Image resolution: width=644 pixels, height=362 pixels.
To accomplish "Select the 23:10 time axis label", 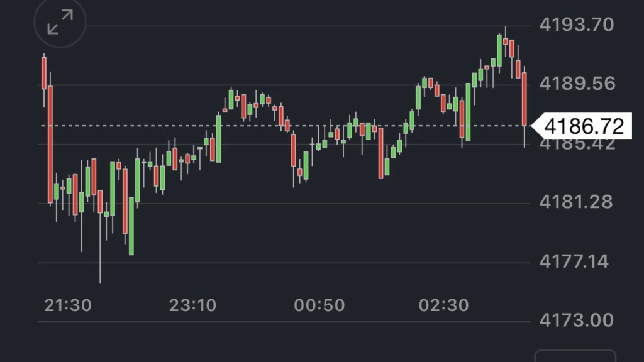I will [192, 305].
